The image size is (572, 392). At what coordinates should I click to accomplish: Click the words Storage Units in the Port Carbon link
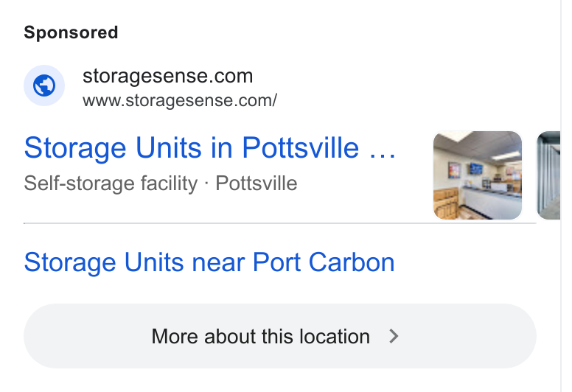[x=104, y=262]
